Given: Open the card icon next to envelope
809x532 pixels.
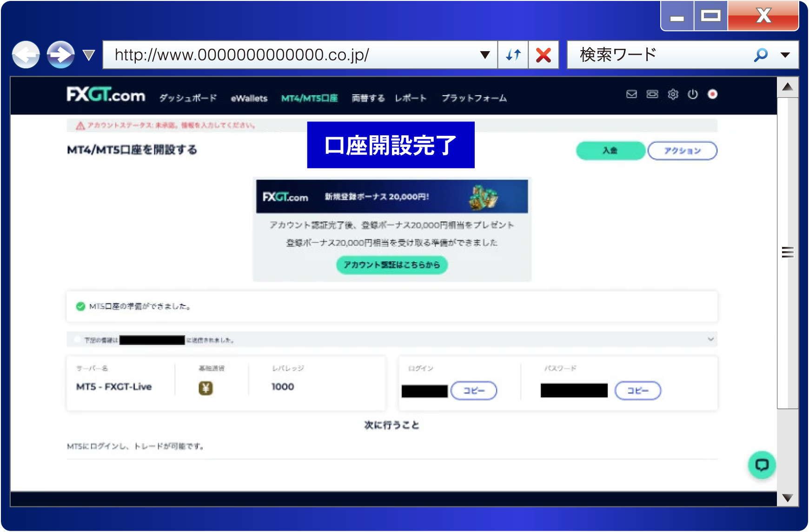Looking at the screenshot, I should pyautogui.click(x=652, y=94).
